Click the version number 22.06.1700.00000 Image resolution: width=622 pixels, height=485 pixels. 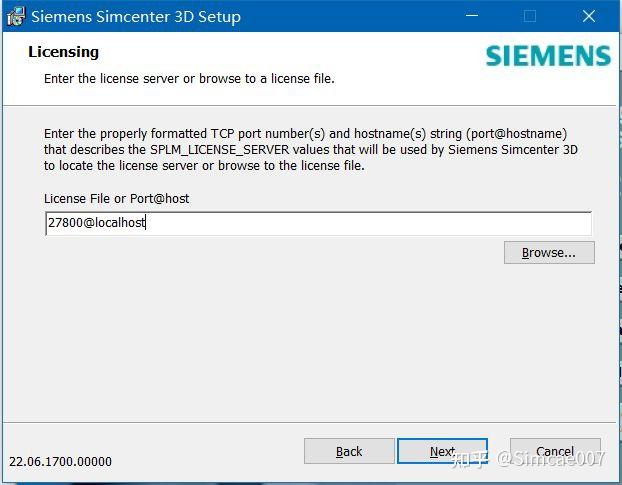coord(60,462)
